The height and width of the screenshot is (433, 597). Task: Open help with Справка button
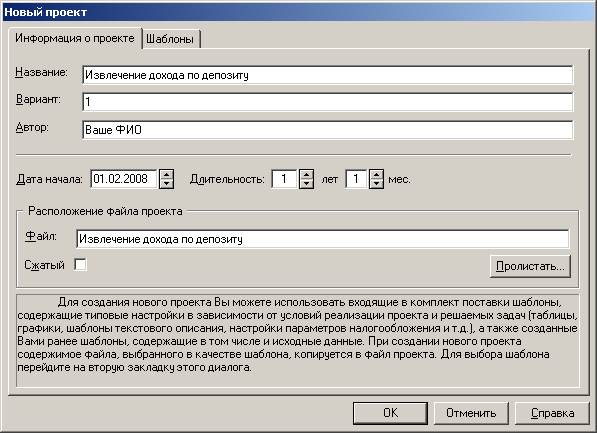click(x=552, y=413)
